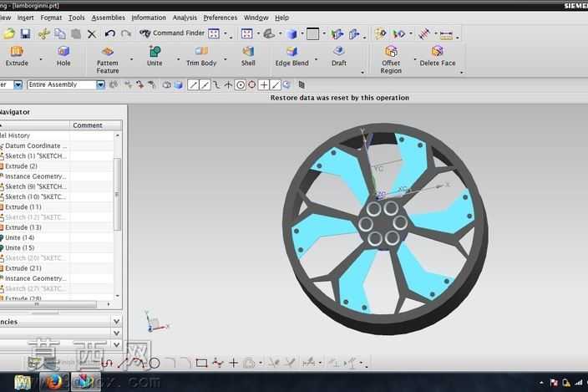Click the Cut scissors icon
Screen dimensions: 588x392
pyautogui.click(x=44, y=33)
